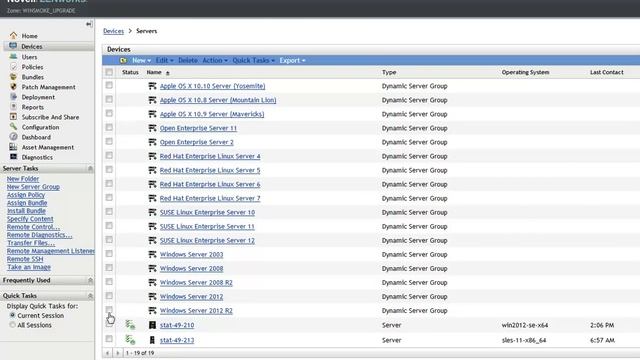Open the Export dropdown menu
640x360 pixels.
292,60
